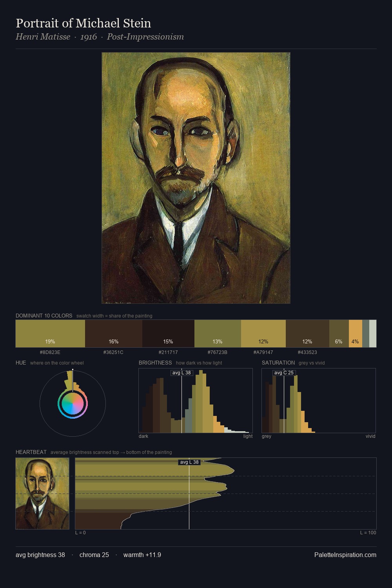Click the 'how dark vs how light' caption
Image resolution: width=392 pixels, height=588 pixels.
(x=199, y=363)
